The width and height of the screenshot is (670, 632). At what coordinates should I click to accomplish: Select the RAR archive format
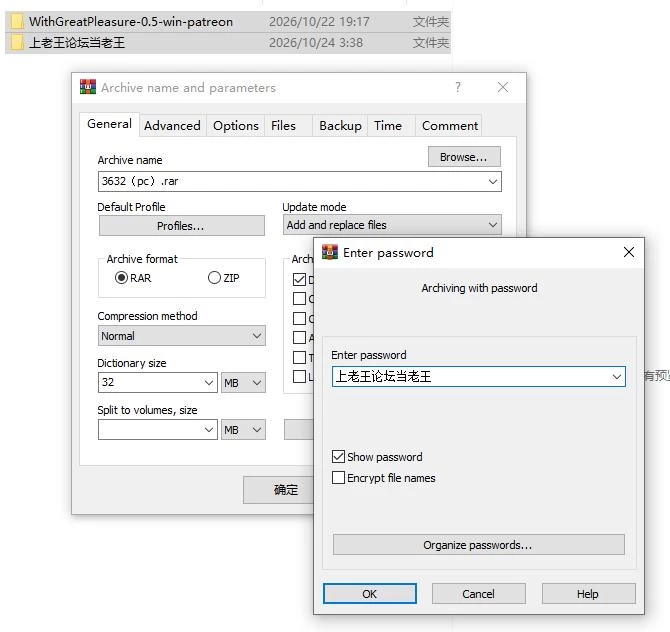[x=121, y=278]
